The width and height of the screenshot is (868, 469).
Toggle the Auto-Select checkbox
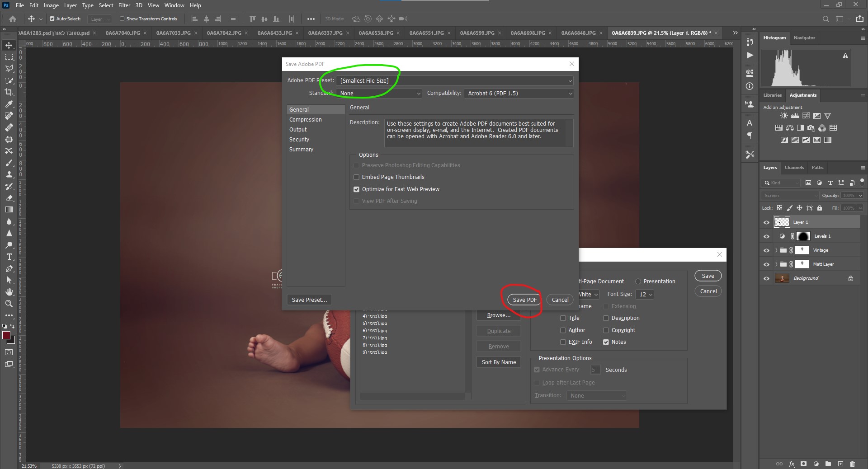point(52,19)
